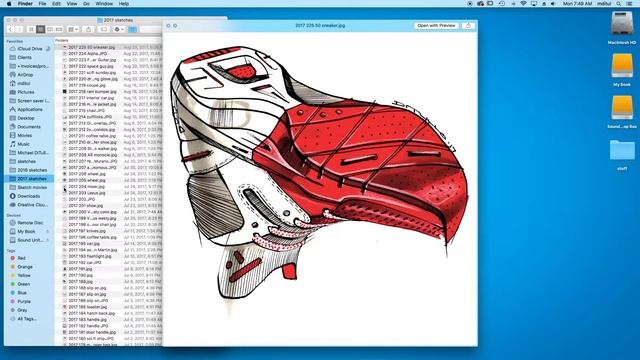This screenshot has width=640, height=360.
Task: Select Remote Disc under Devices
Action: pos(30,223)
